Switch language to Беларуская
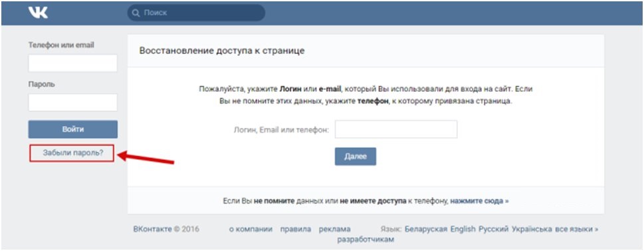The width and height of the screenshot is (644, 251). pyautogui.click(x=426, y=229)
